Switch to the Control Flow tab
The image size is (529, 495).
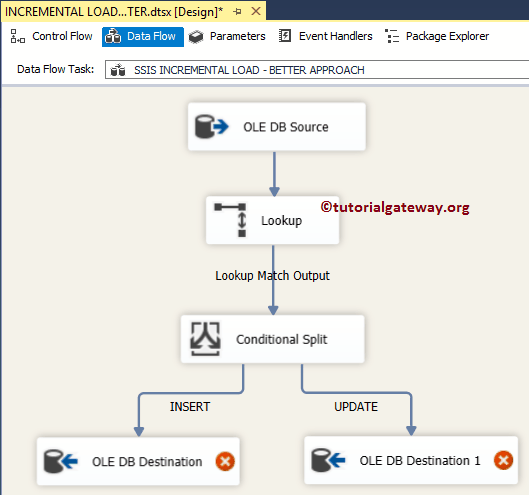(x=51, y=36)
